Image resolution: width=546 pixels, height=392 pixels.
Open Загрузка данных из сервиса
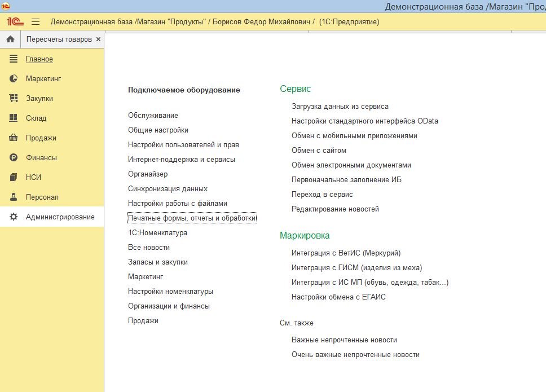point(340,106)
